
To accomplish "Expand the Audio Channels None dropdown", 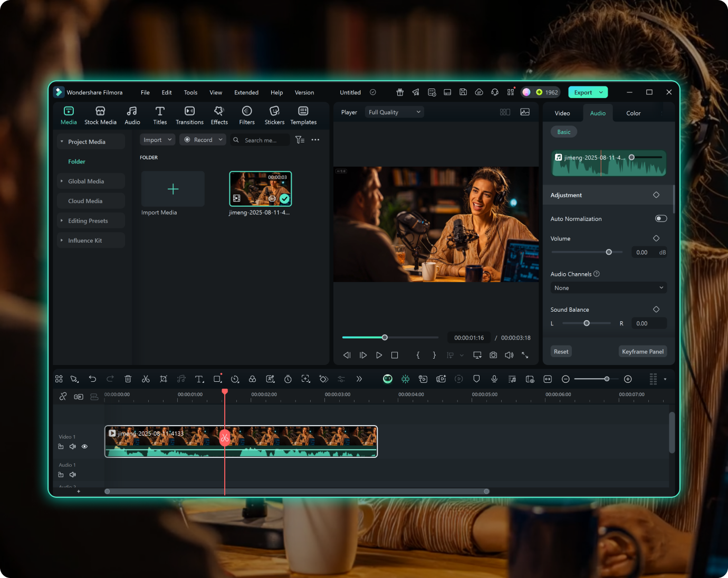I will pyautogui.click(x=609, y=288).
